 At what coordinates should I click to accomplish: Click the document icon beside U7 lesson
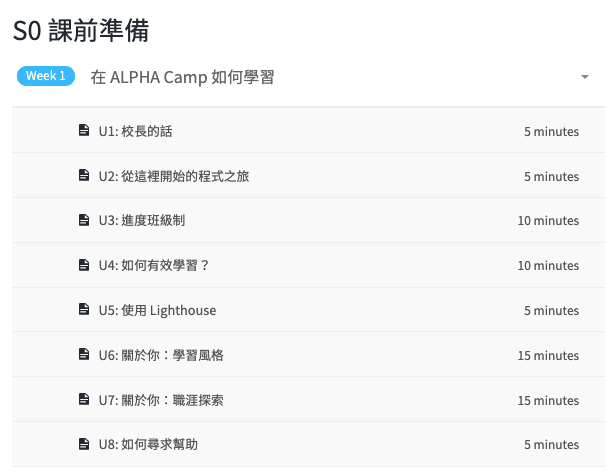(x=84, y=399)
